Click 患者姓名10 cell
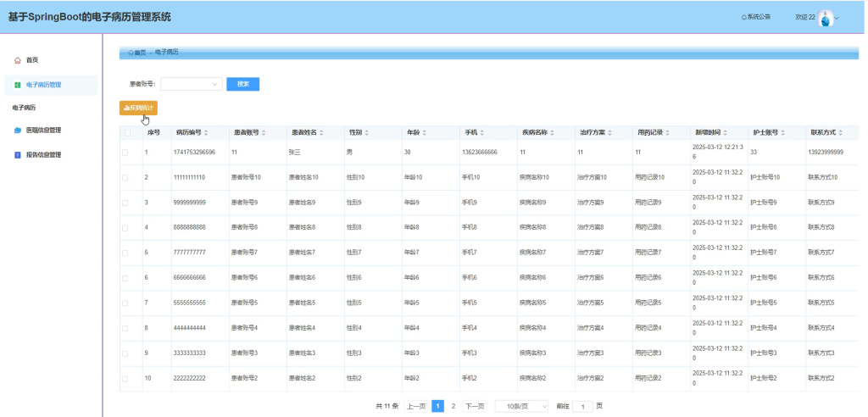Screen dimensions: 868x417 [303, 178]
